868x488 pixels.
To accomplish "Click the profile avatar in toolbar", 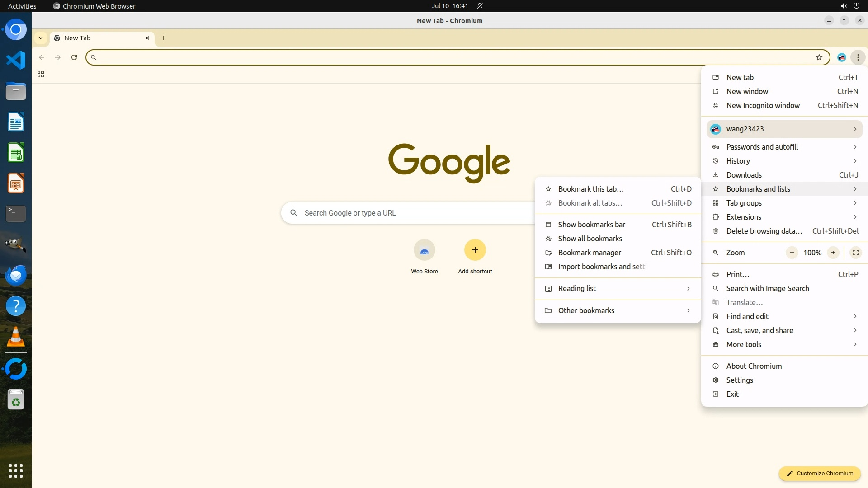I will pyautogui.click(x=841, y=57).
